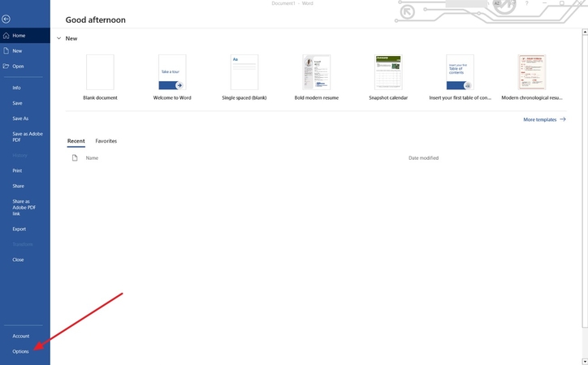Choose the Snapshot calendar template
Screen dimensions: 588x365
pyautogui.click(x=388, y=77)
